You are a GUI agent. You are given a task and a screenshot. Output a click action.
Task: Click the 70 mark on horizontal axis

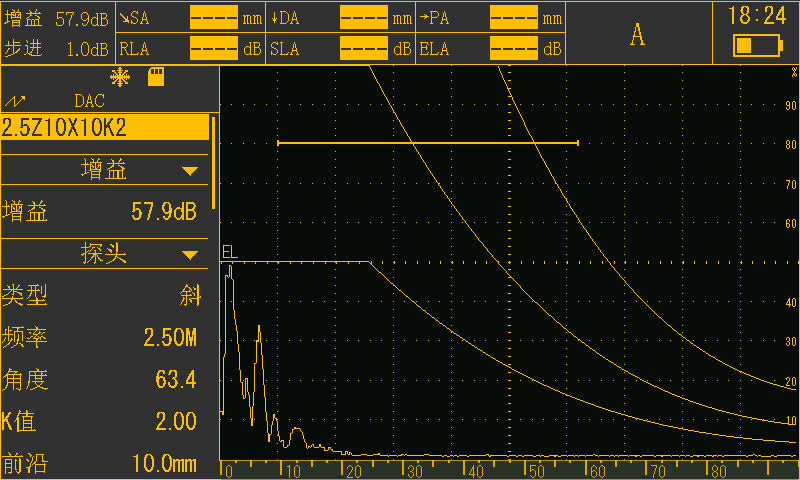pos(658,471)
